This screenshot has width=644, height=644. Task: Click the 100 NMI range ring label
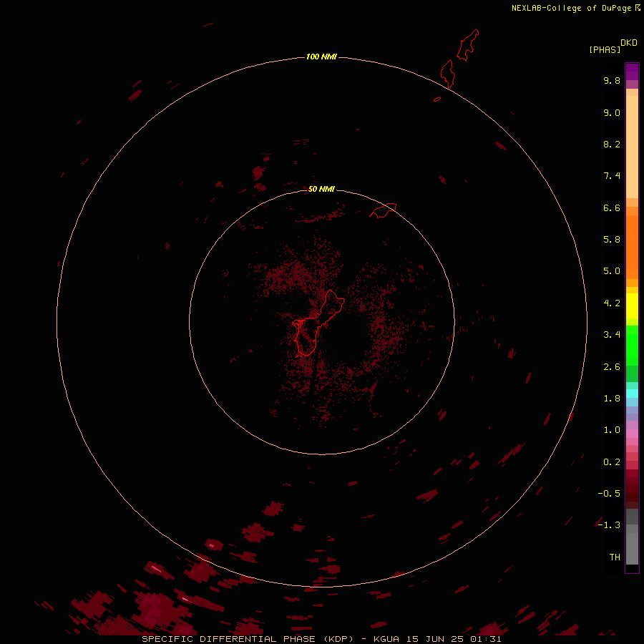pyautogui.click(x=321, y=57)
